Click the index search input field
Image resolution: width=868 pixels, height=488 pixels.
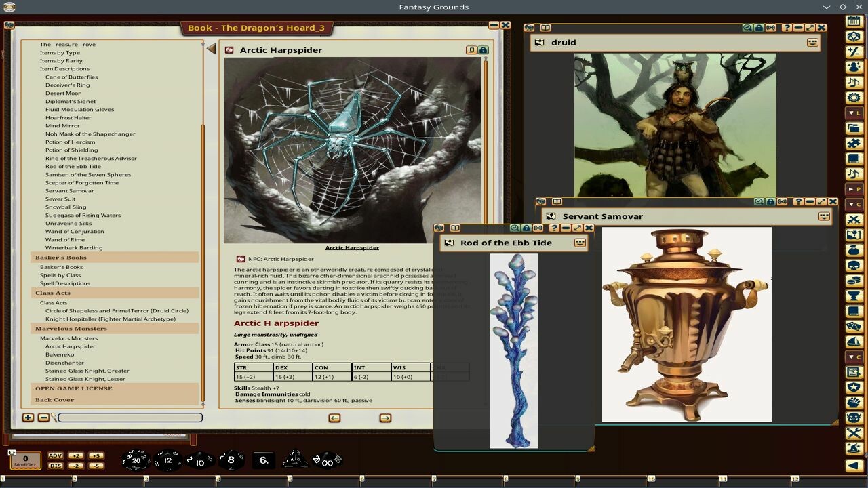(x=130, y=418)
